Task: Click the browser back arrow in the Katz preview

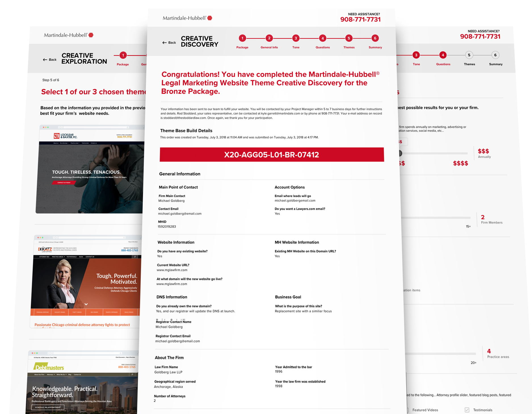Action: [54, 237]
